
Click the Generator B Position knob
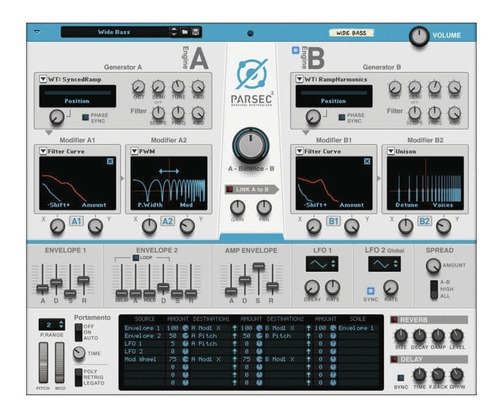point(313,117)
